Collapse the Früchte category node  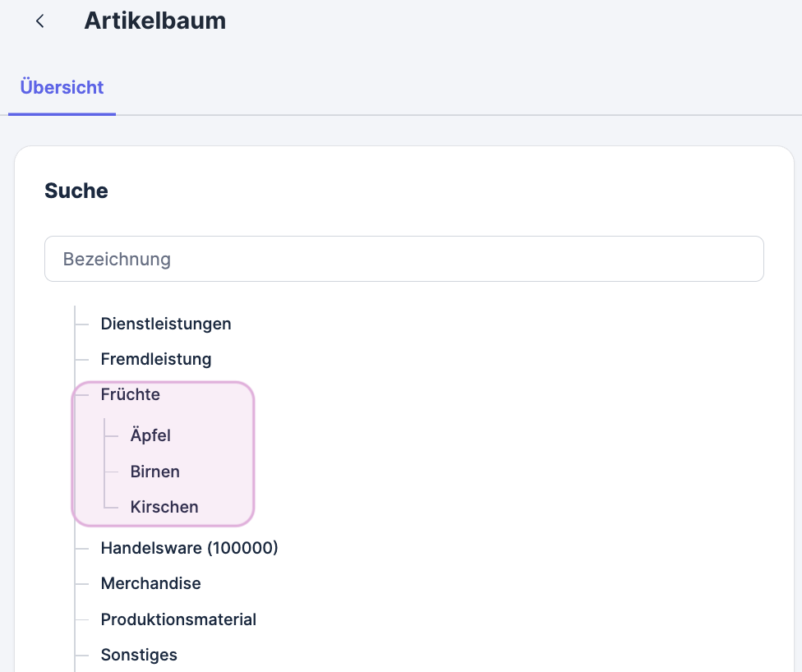130,395
